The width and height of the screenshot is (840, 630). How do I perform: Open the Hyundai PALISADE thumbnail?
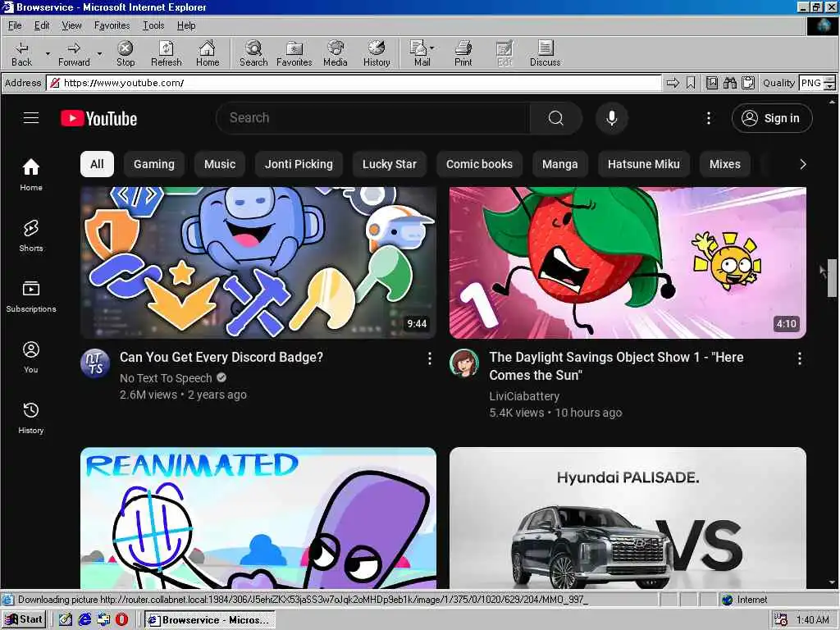628,518
